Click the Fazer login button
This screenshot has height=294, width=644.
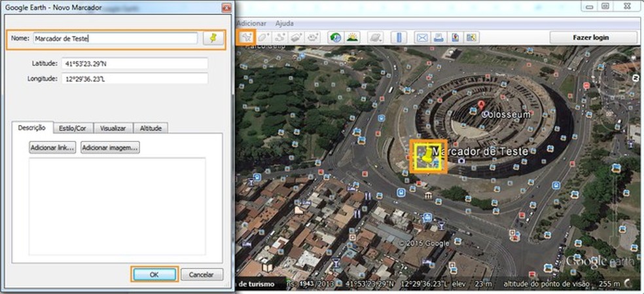pos(594,37)
